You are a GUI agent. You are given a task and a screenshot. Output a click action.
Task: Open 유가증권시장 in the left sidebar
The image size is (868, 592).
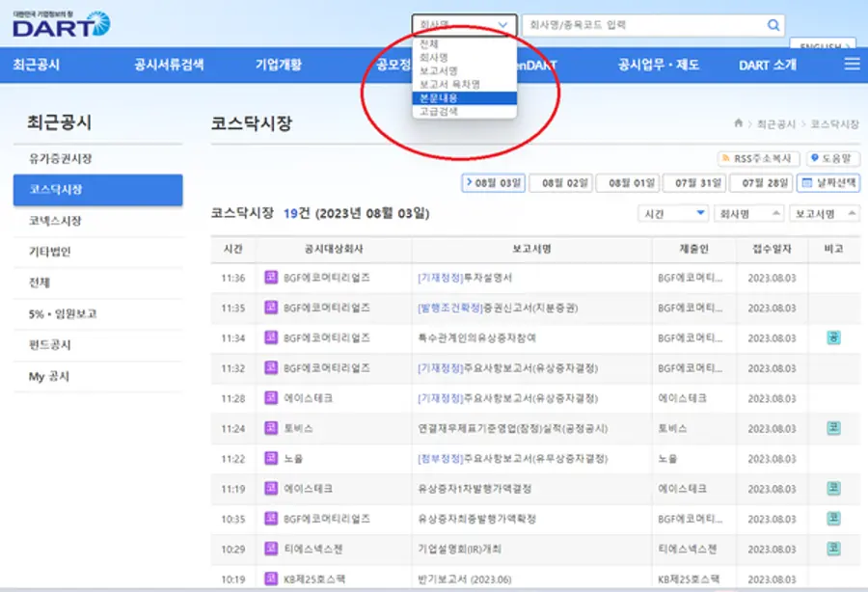tap(61, 158)
